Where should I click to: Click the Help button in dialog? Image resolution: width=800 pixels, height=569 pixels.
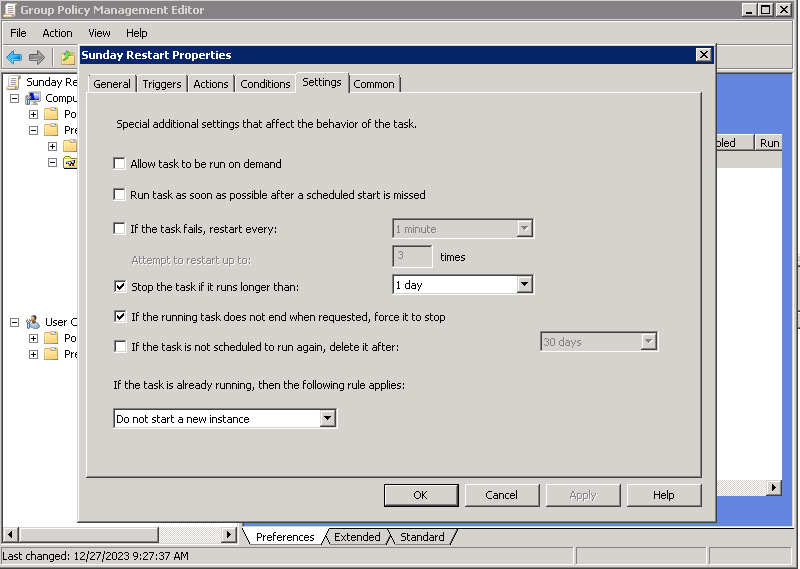664,495
